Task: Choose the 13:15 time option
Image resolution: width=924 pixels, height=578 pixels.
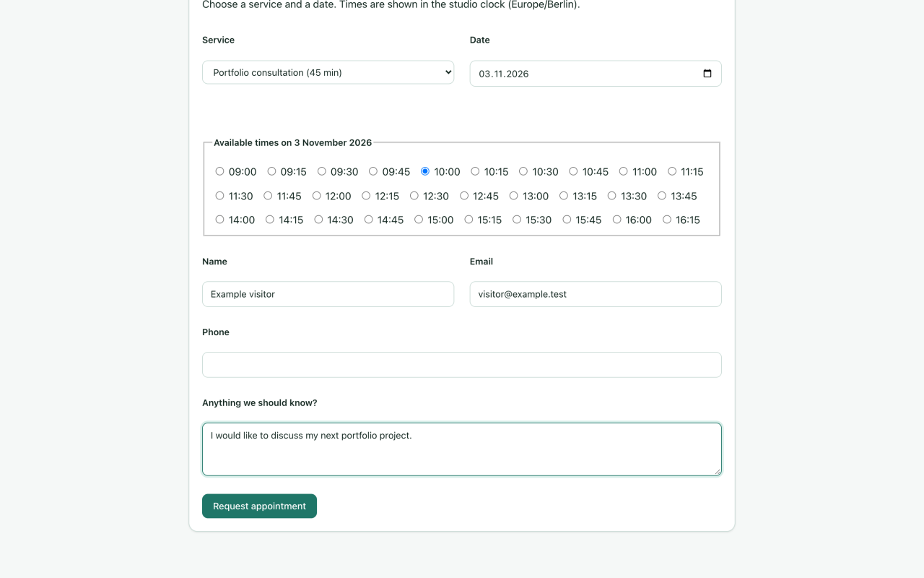Action: coord(564,196)
